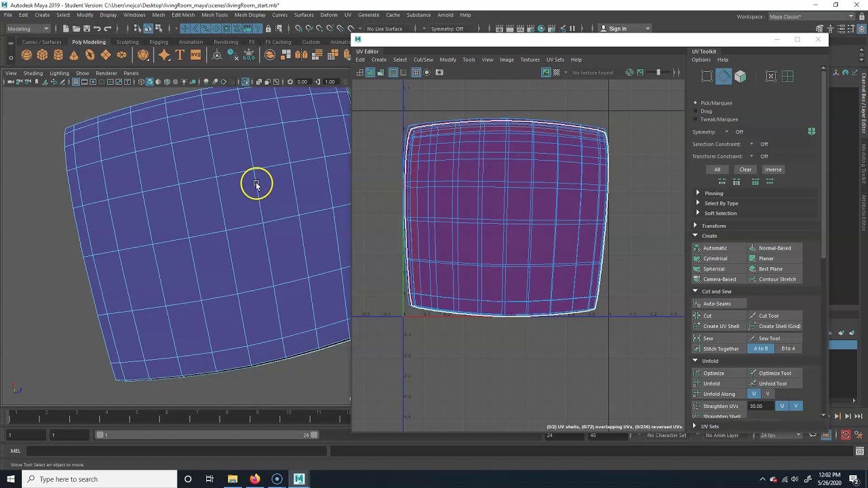868x488 pixels.
Task: Adjust the dim image slider in UV Editor
Action: (x=658, y=73)
